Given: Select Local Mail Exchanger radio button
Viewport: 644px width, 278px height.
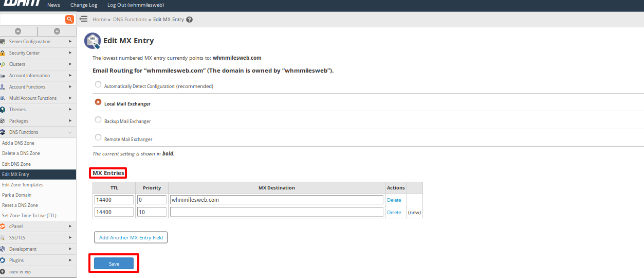Looking at the screenshot, I should [x=98, y=102].
